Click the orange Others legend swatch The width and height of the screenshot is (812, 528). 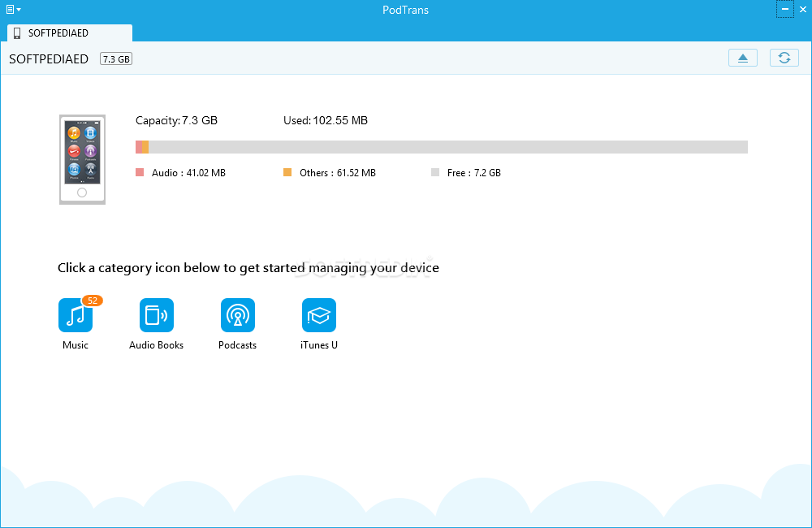coord(287,172)
